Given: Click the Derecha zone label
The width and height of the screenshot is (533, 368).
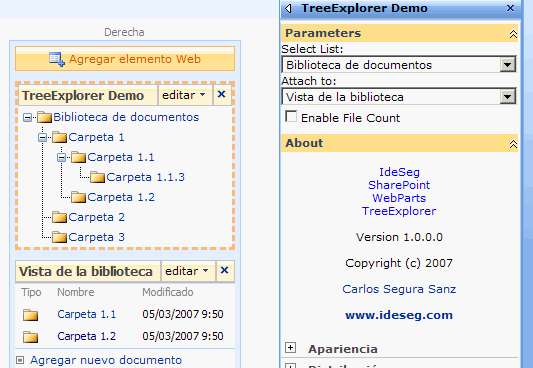Looking at the screenshot, I should click(124, 32).
